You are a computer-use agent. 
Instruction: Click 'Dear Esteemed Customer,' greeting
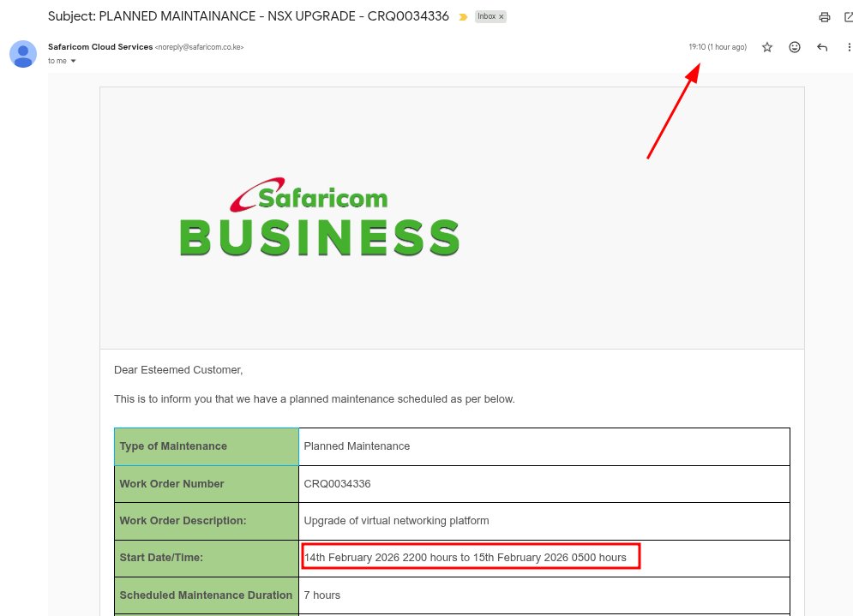pyautogui.click(x=178, y=370)
